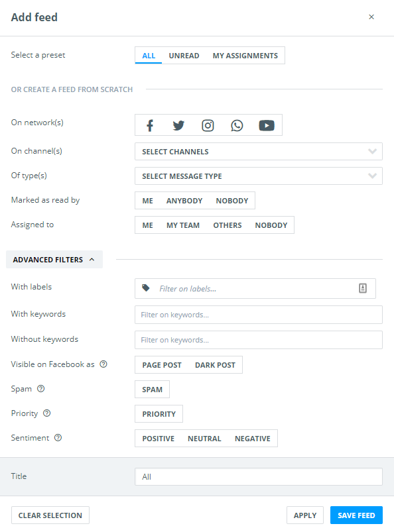
Task: Toggle DARK POST visibility option
Action: pos(215,365)
